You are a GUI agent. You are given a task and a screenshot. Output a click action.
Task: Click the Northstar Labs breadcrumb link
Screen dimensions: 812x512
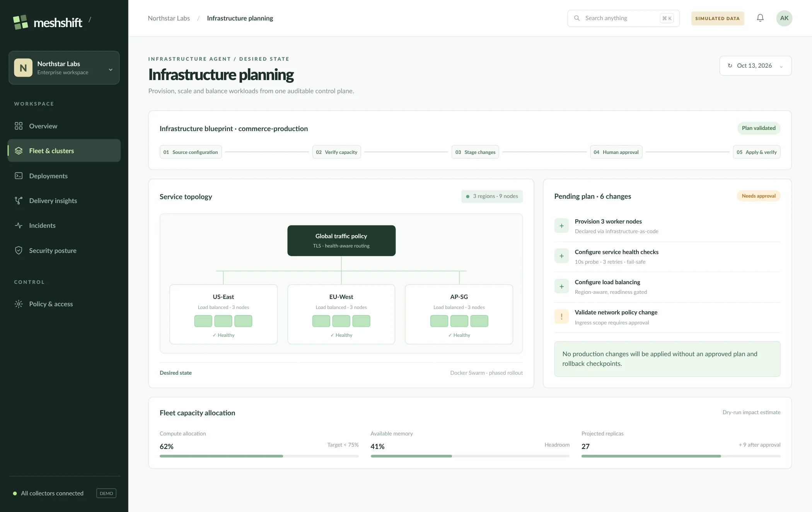pos(169,18)
